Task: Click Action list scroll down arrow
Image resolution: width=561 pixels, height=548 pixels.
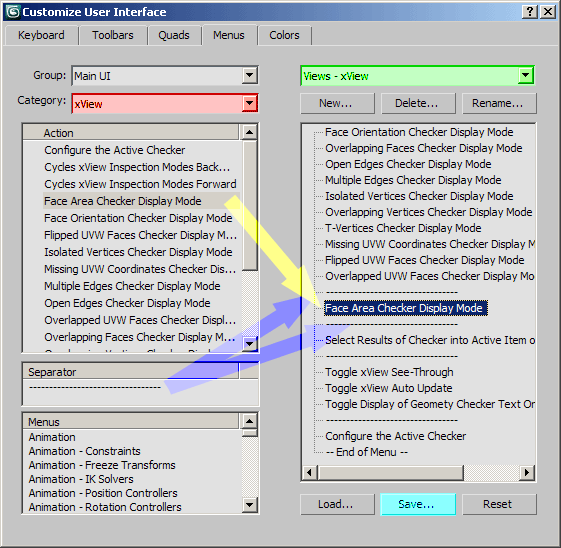Action: (249, 344)
